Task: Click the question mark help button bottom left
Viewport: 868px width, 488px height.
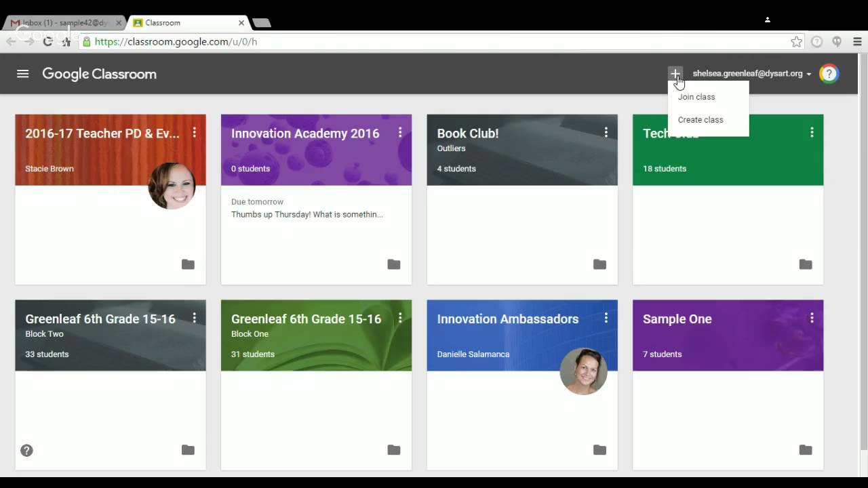Action: (26, 450)
